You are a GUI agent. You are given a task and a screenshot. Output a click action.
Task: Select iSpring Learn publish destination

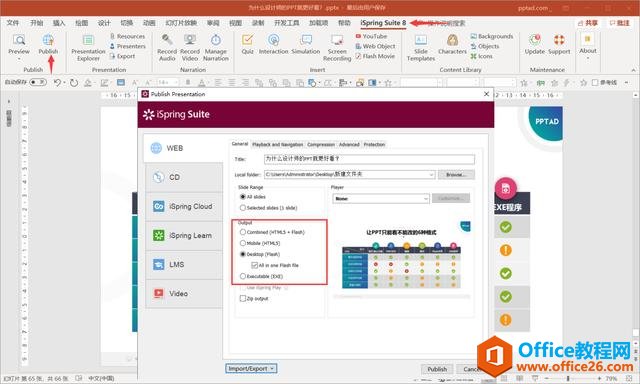point(184,235)
